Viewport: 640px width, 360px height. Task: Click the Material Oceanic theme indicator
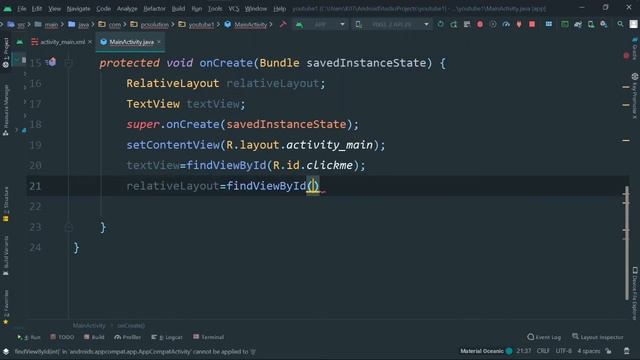click(486, 351)
